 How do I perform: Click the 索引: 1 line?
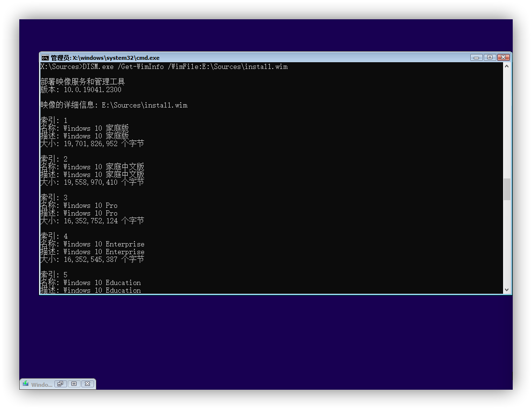click(54, 121)
